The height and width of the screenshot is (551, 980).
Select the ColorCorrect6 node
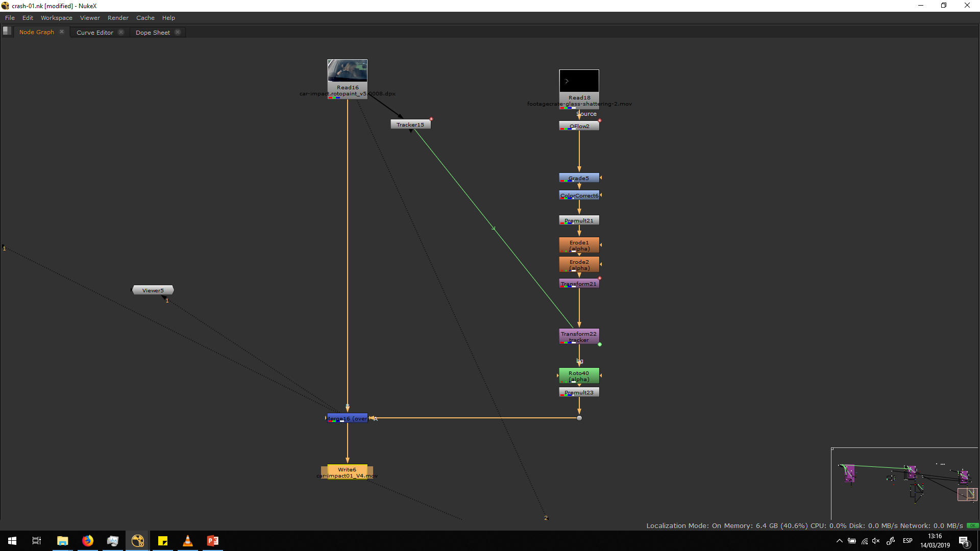pyautogui.click(x=579, y=195)
